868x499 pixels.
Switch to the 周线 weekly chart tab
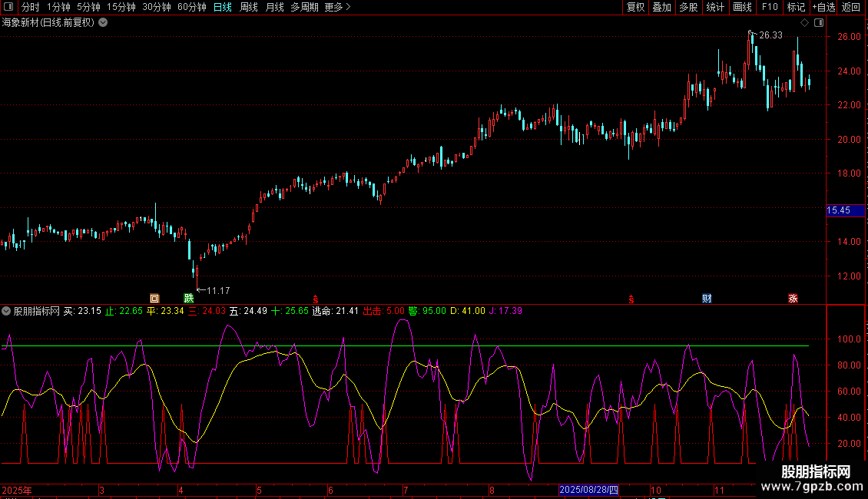coord(249,8)
